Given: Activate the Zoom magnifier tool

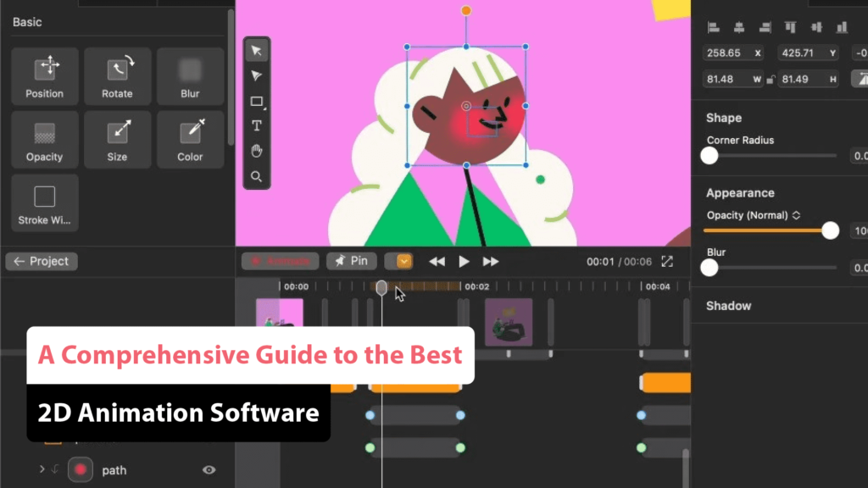Looking at the screenshot, I should click(x=256, y=176).
